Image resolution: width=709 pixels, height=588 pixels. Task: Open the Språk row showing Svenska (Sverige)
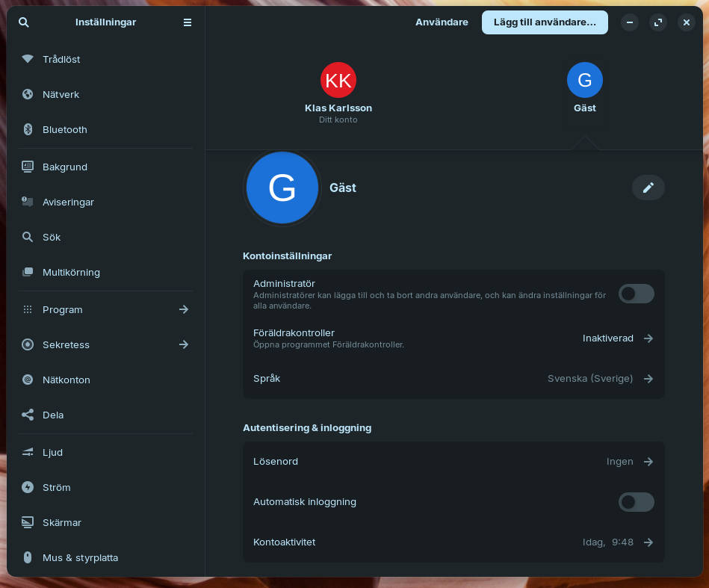tap(453, 379)
